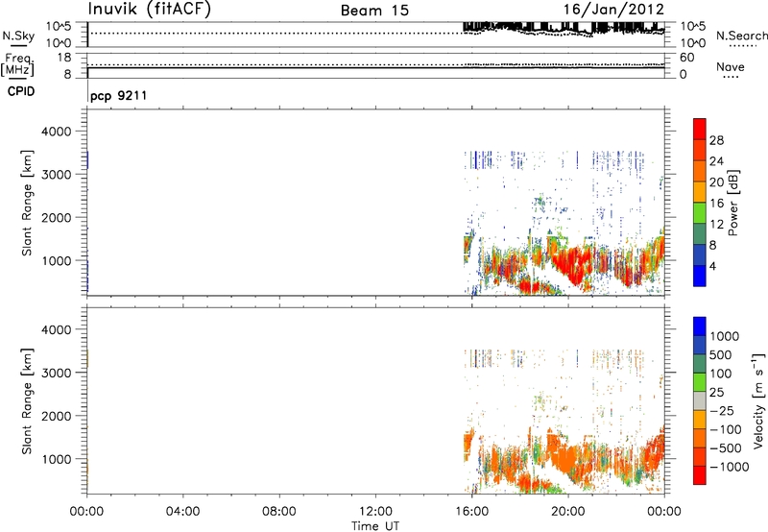Click the '25' Velocity colorbar label
768x532 pixels.
tap(716, 393)
